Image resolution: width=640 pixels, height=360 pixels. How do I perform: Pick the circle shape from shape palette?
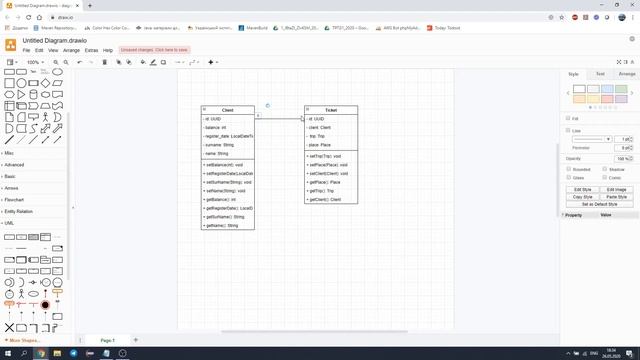tap(21, 83)
